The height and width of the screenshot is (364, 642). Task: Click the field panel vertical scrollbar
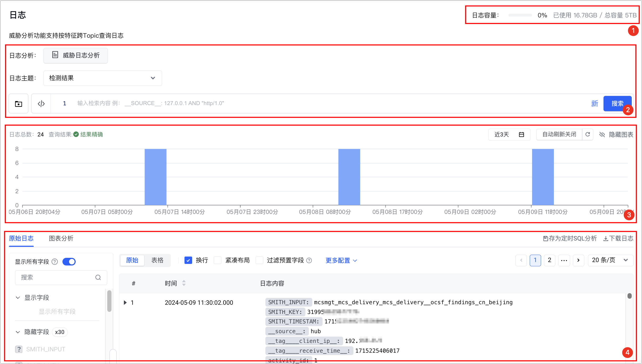coord(109,301)
